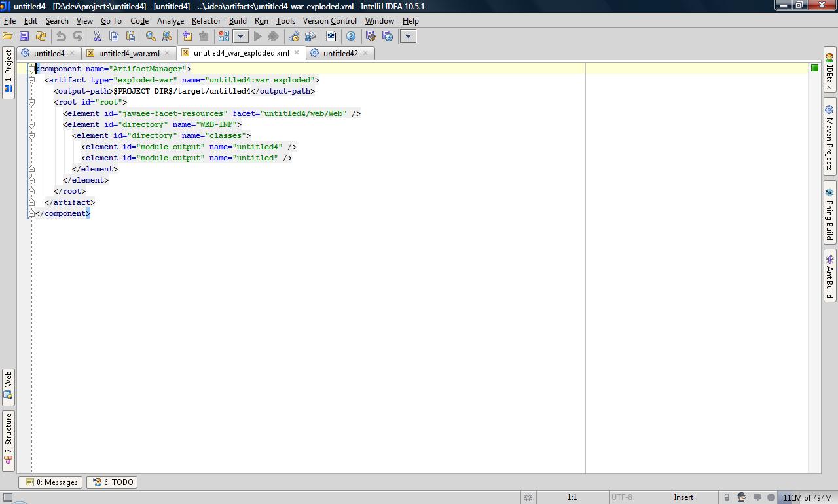Open the Build menu
838x504 pixels.
coord(238,21)
